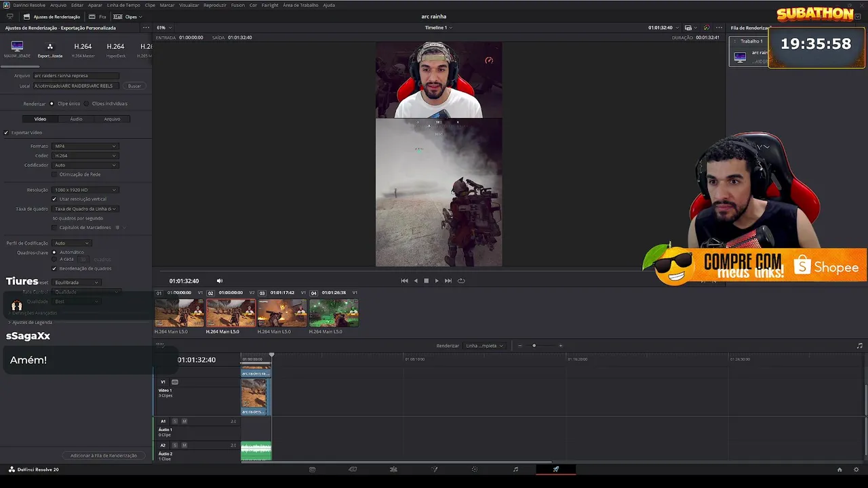Select Automático keyframes radio button
The image size is (868, 488).
pyautogui.click(x=54, y=252)
